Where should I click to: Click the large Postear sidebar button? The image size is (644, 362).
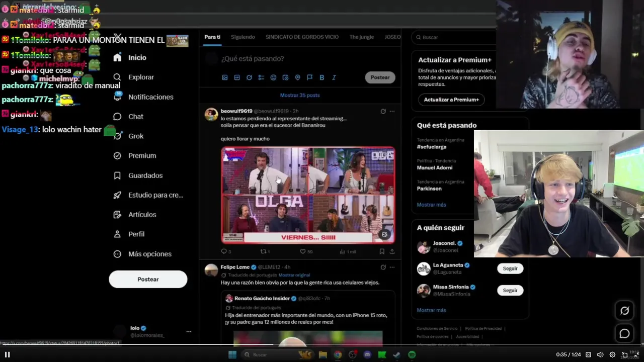pyautogui.click(x=148, y=279)
